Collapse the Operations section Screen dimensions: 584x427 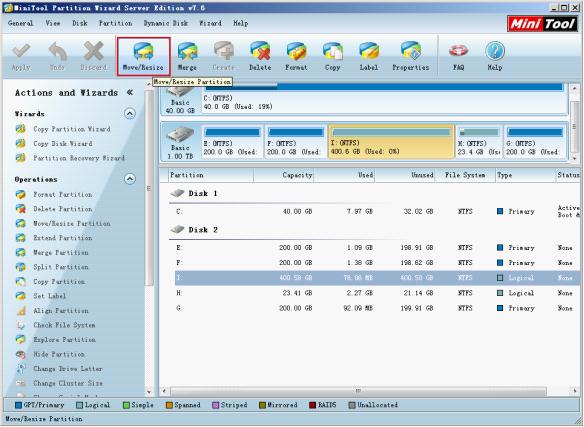point(130,179)
